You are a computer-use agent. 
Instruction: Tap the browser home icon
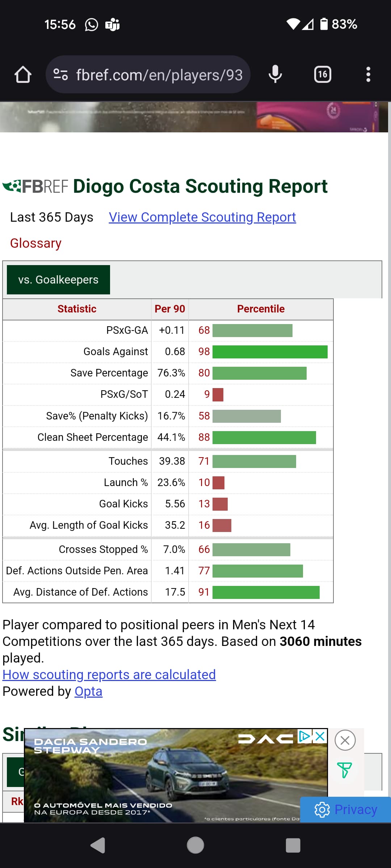click(x=23, y=75)
